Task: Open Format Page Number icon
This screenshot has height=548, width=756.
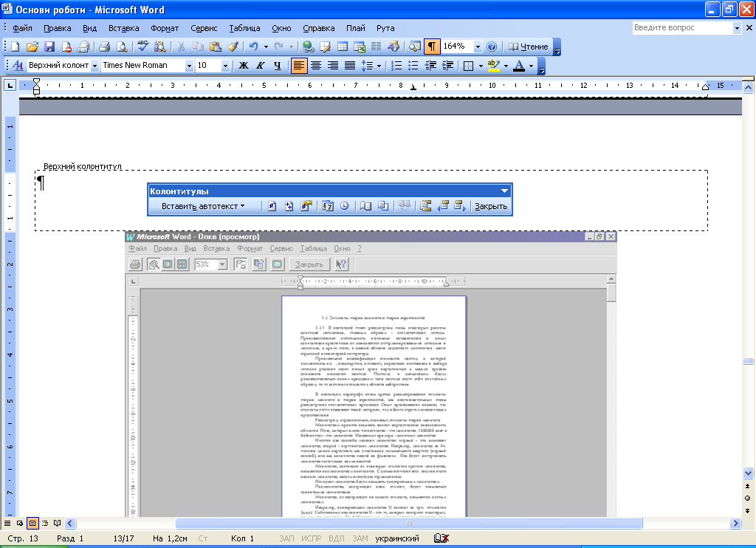Action: pos(306,207)
